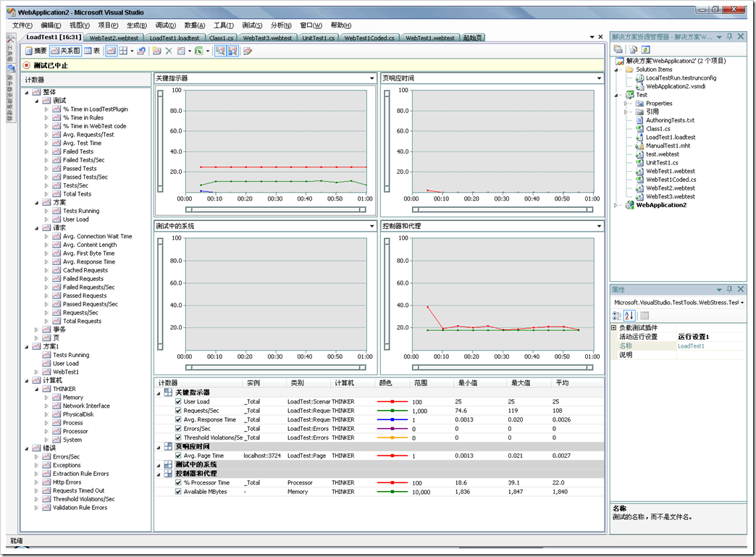The image size is (756, 557).
Task: Open the graph layout dropdown arrow
Action: point(132,51)
